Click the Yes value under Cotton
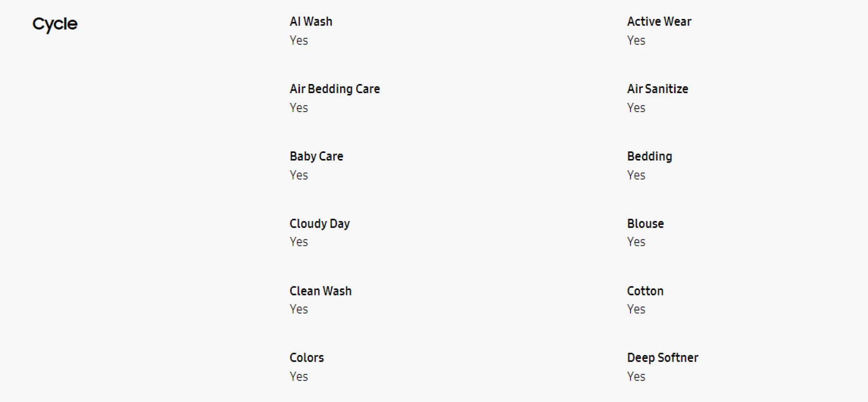The height and width of the screenshot is (402, 868). click(636, 309)
